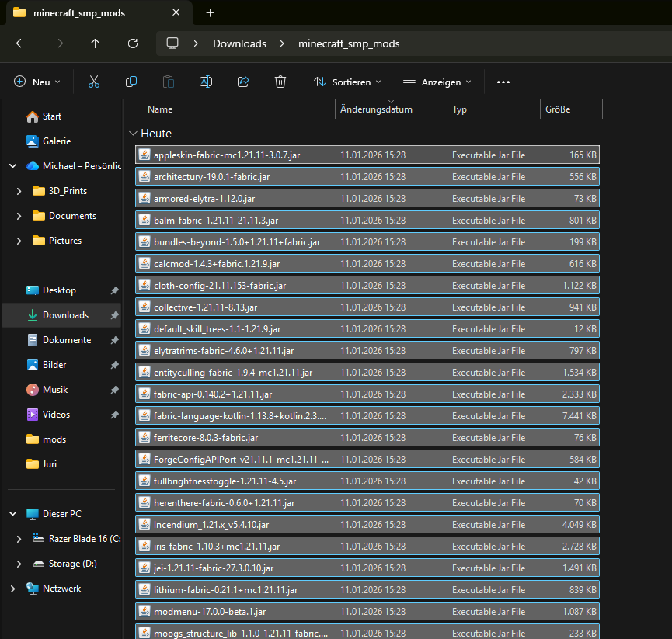Collapse the Heute group header
The height and width of the screenshot is (639, 672).
134,134
